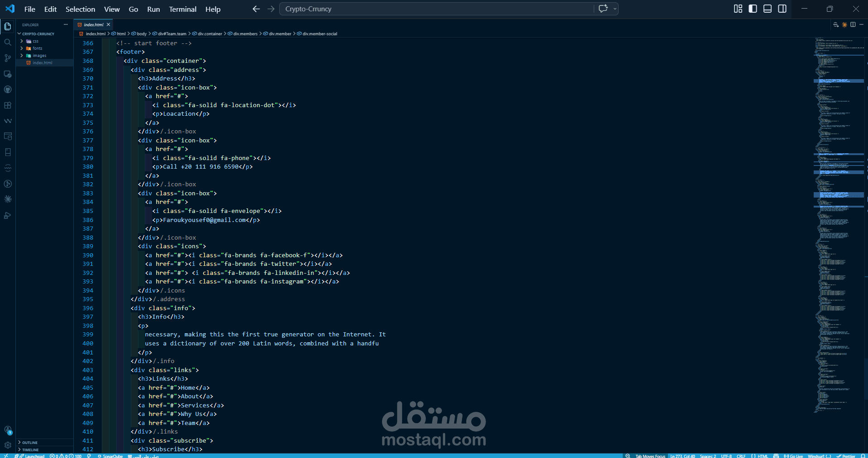The width and height of the screenshot is (868, 458).
Task: Open the remote window icon in status bar
Action: pyautogui.click(x=6, y=456)
